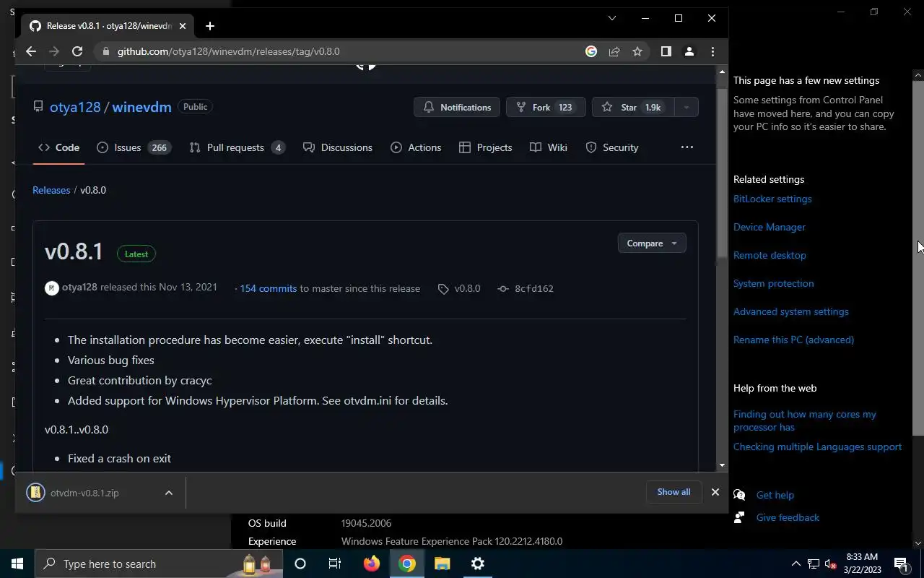The image size is (924, 578).
Task: Click Rename this PC (advanced)
Action: (x=793, y=340)
